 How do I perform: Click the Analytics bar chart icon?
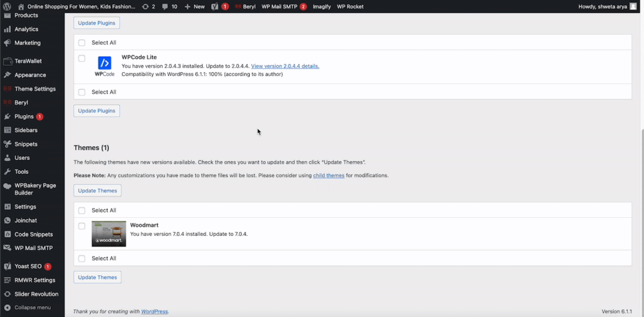7,29
